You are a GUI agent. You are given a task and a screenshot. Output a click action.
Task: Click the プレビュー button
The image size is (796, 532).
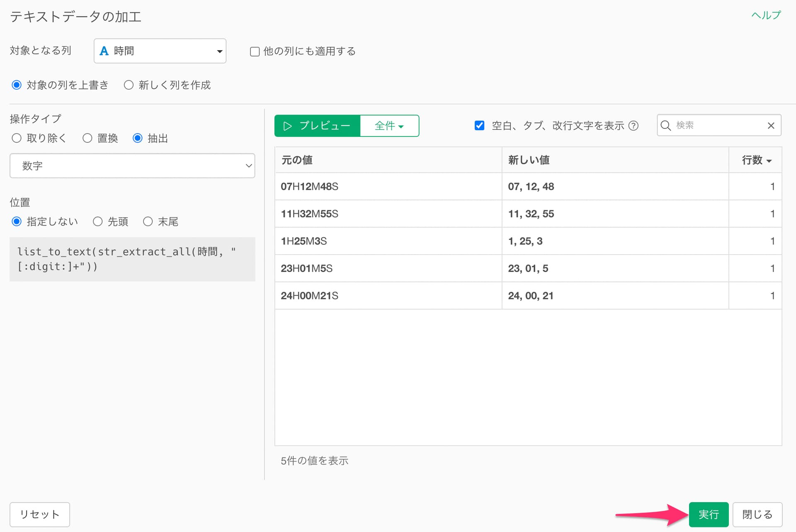click(317, 126)
